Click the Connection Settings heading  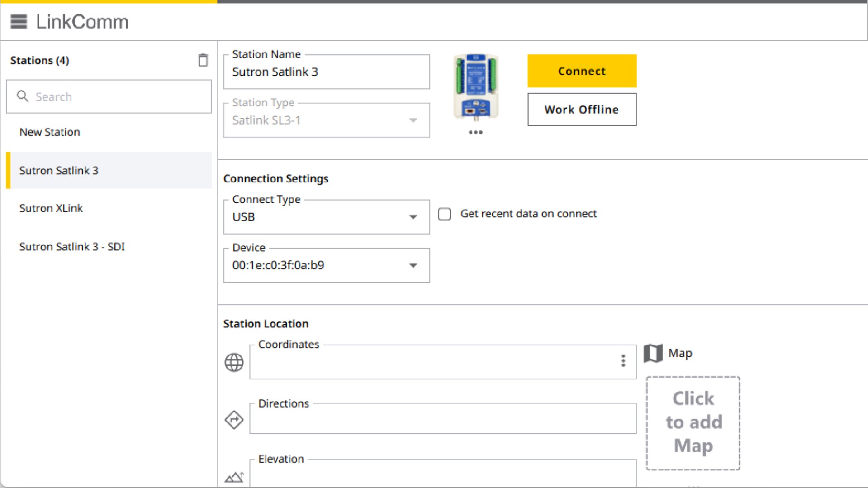coord(276,179)
